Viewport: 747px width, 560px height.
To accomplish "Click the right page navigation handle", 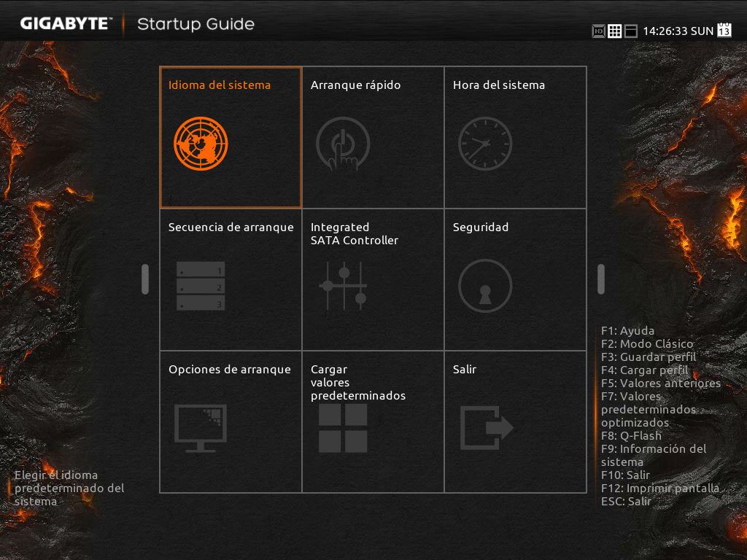I will point(601,279).
